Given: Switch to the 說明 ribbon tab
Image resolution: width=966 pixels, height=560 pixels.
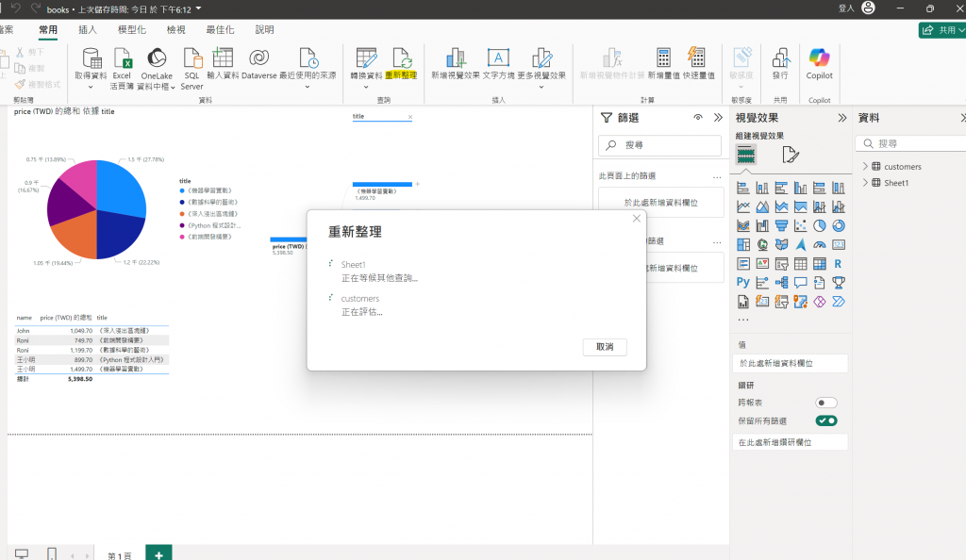Looking at the screenshot, I should [264, 29].
